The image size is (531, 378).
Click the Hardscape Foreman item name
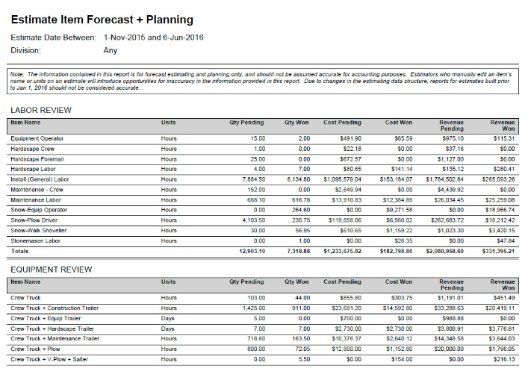coord(37,159)
